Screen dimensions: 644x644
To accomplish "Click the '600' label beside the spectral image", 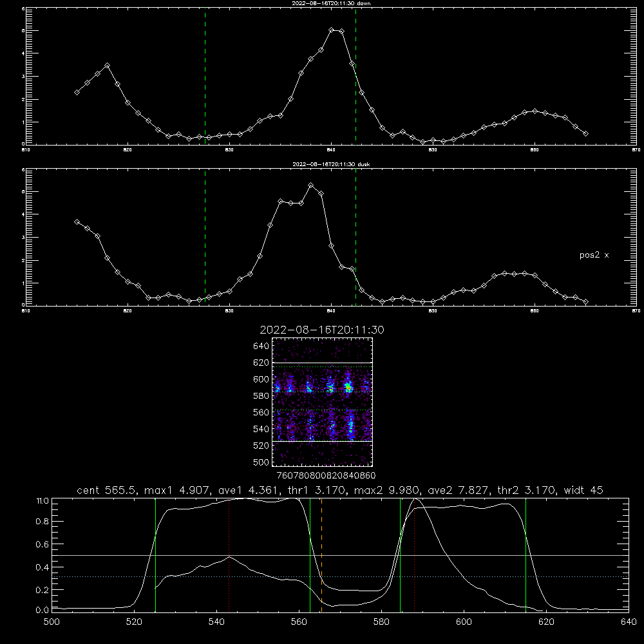I will pyautogui.click(x=261, y=379).
